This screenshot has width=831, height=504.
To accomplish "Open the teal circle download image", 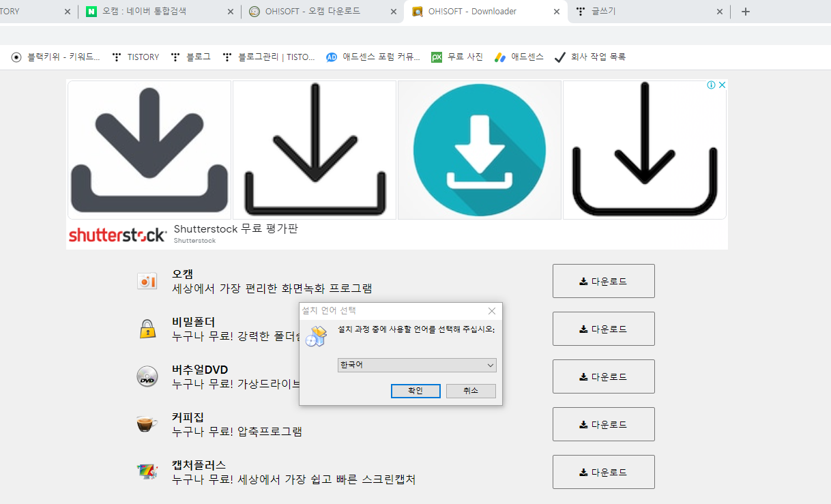I will click(x=480, y=150).
